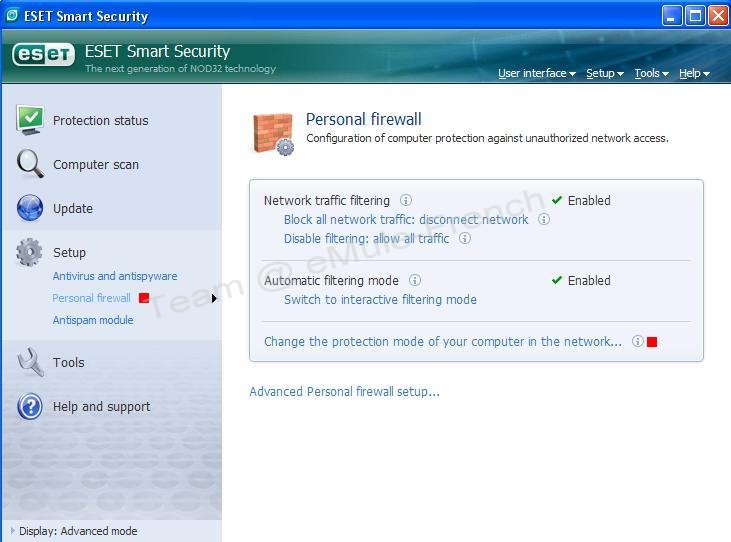Open Advanced Personal firewall setup
The height and width of the screenshot is (542, 731).
(345, 391)
